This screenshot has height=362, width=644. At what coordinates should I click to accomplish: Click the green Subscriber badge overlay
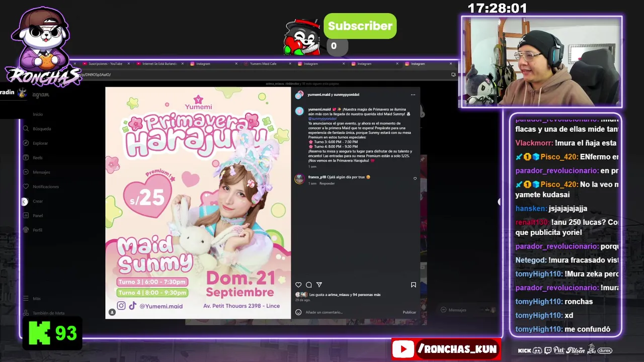[360, 26]
